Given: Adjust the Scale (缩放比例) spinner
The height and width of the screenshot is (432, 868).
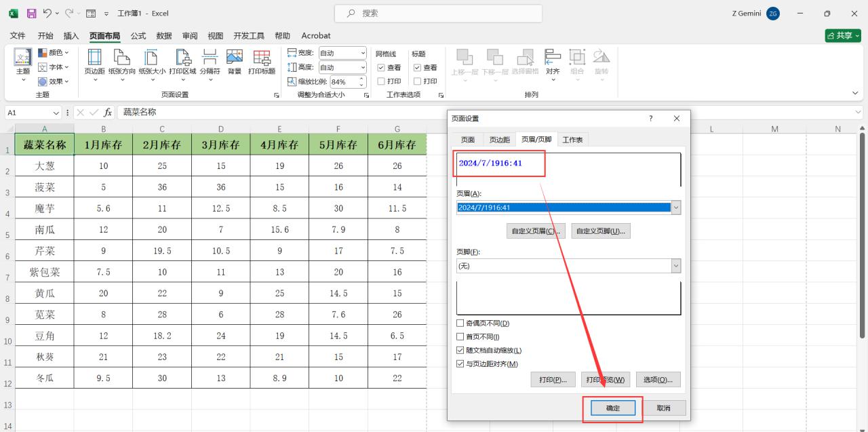Looking at the screenshot, I should 362,81.
